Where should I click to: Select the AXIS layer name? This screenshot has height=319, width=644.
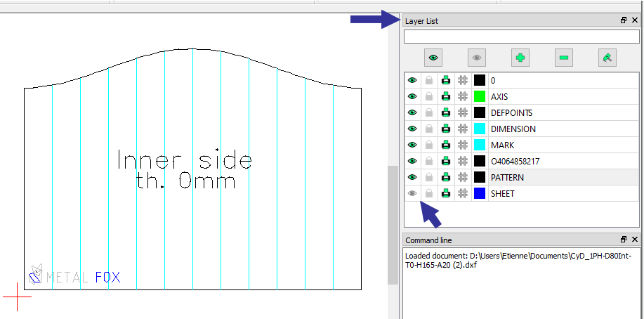tap(499, 96)
